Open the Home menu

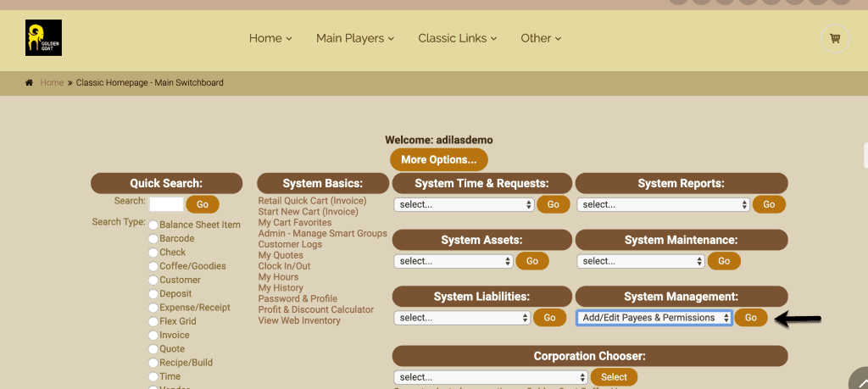pos(270,38)
